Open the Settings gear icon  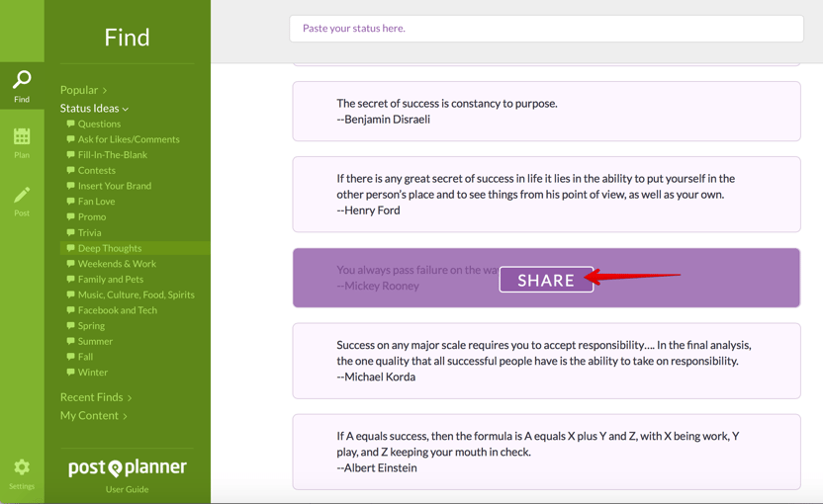tap(22, 466)
